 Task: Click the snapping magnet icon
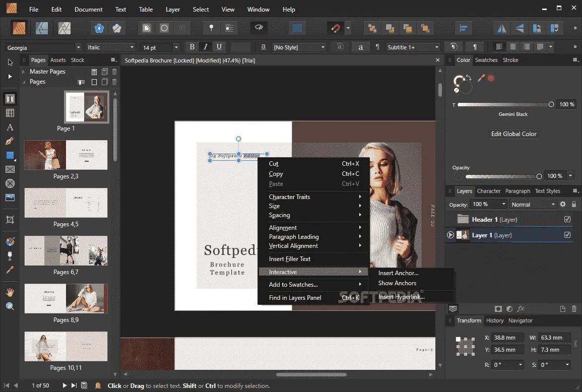click(335, 28)
